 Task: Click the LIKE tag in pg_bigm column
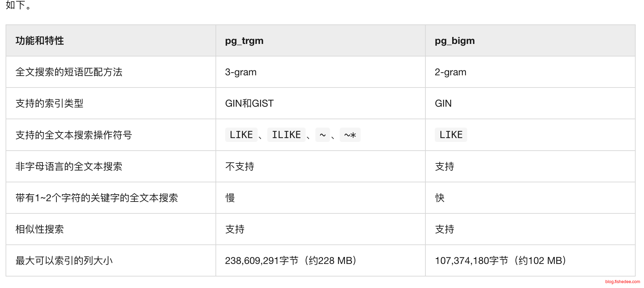coord(451,135)
